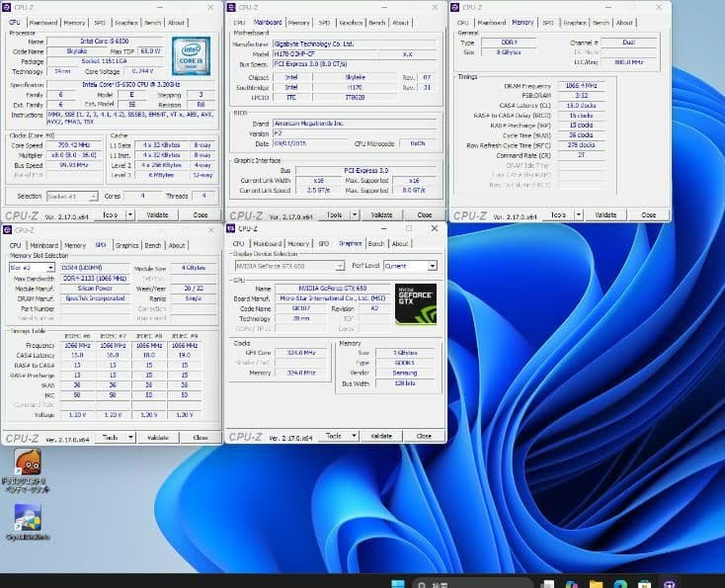The height and width of the screenshot is (588, 725).
Task: Expand Tools arrow in the SPD window
Action: click(130, 437)
